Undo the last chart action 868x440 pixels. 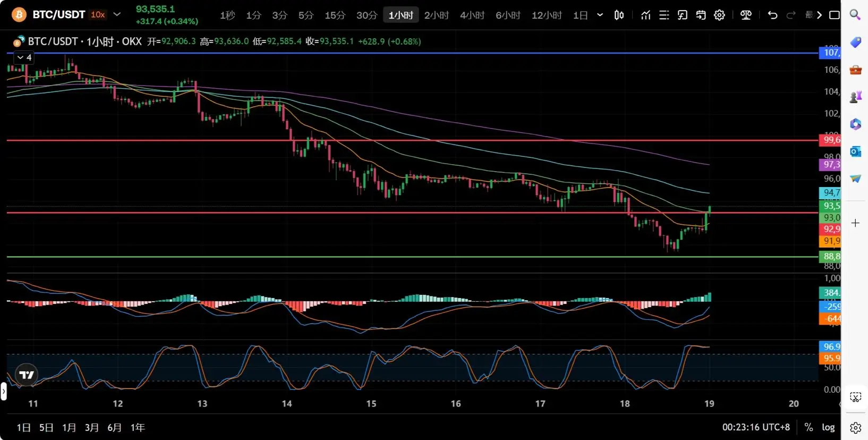point(772,15)
